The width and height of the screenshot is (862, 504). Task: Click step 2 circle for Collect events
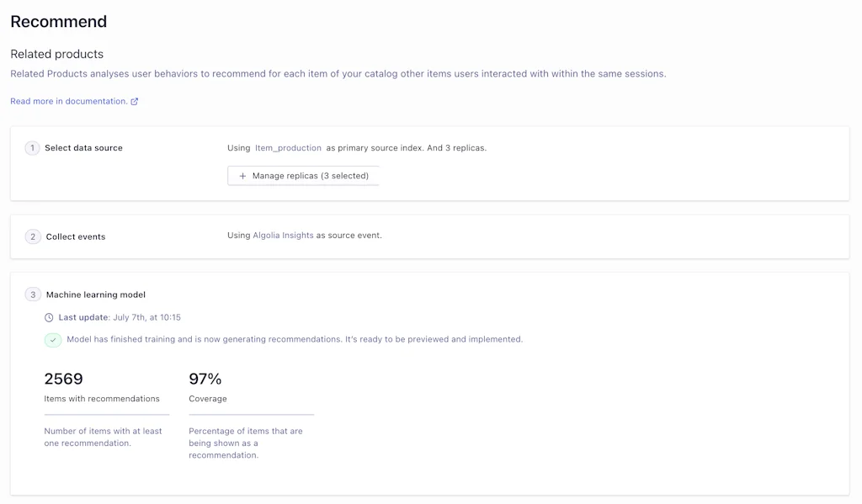tap(32, 236)
